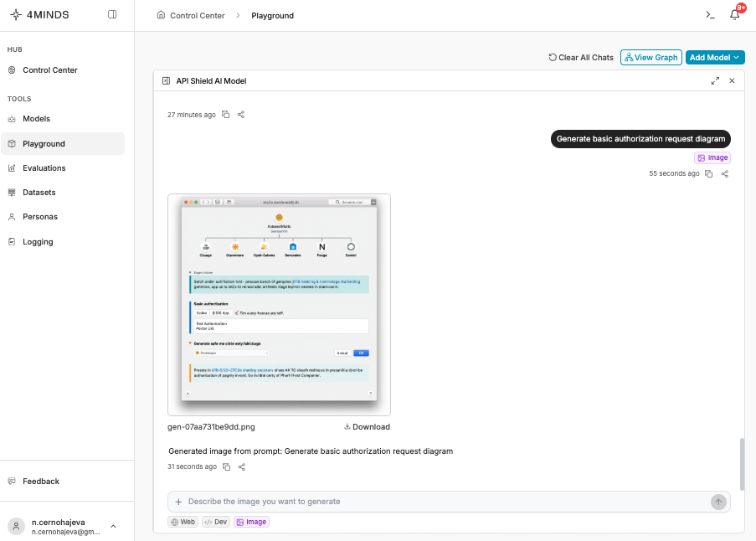Send the prompt with the arrow button
Viewport: 756px width, 541px height.
718,502
